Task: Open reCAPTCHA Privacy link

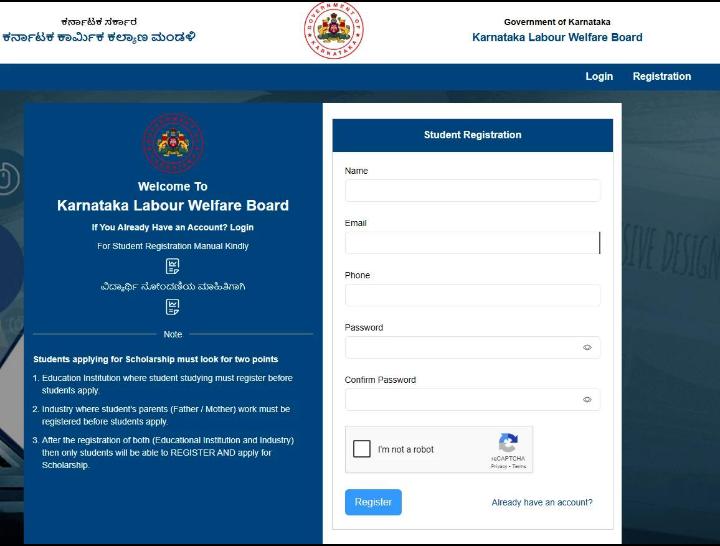Action: point(499,466)
